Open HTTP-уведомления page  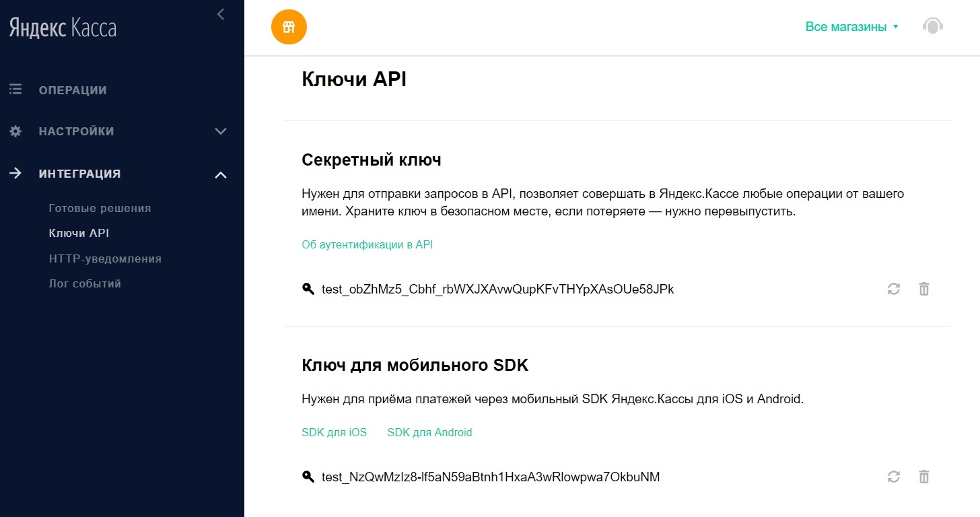point(105,258)
